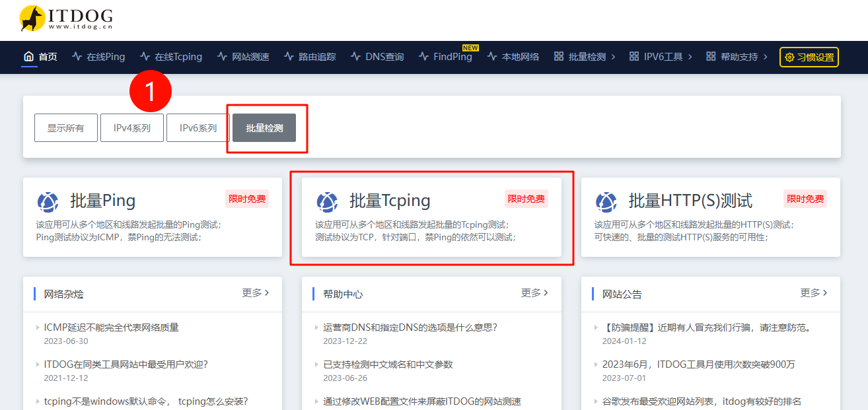Open 更多 in the 网络杂烩 section
Image resolution: width=868 pixels, height=410 pixels.
pos(255,293)
